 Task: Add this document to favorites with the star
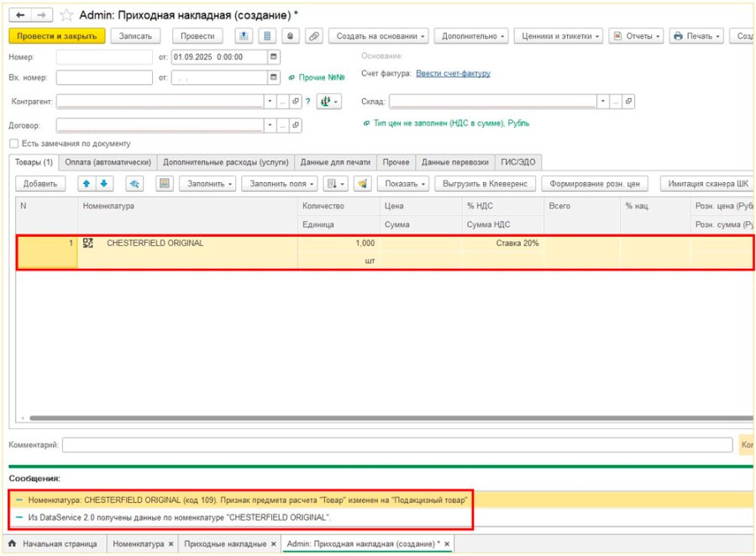point(66,15)
